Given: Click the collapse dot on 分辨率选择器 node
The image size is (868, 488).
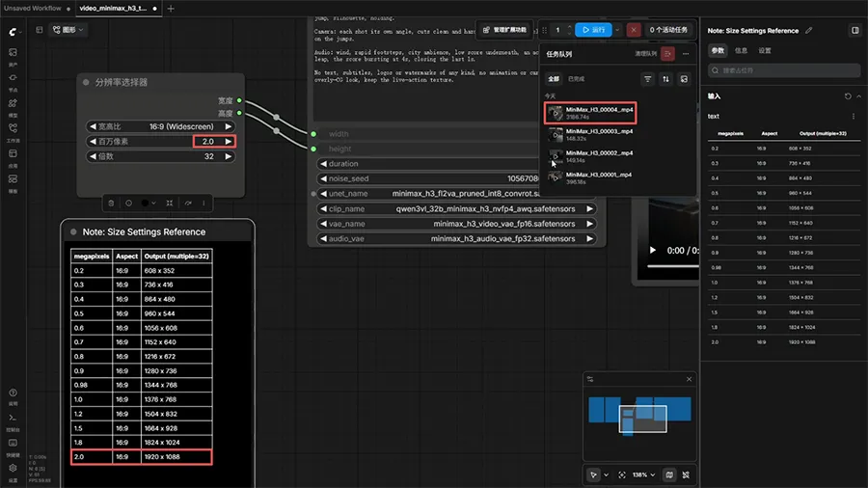Looking at the screenshot, I should (x=86, y=82).
